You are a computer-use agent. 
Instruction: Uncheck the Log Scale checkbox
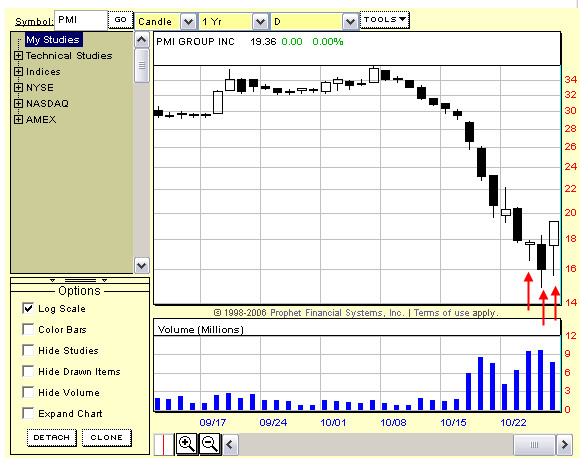click(28, 308)
